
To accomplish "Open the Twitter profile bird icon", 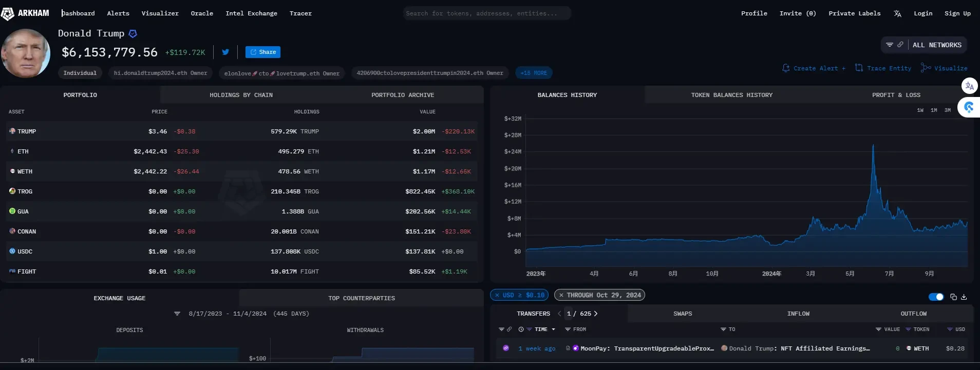I will pos(225,52).
